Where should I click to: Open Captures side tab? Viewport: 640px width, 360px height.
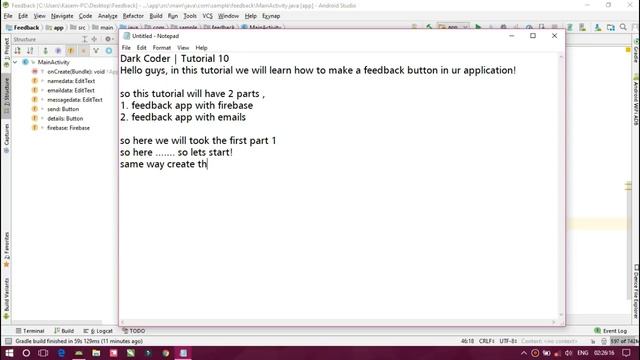(x=6, y=138)
